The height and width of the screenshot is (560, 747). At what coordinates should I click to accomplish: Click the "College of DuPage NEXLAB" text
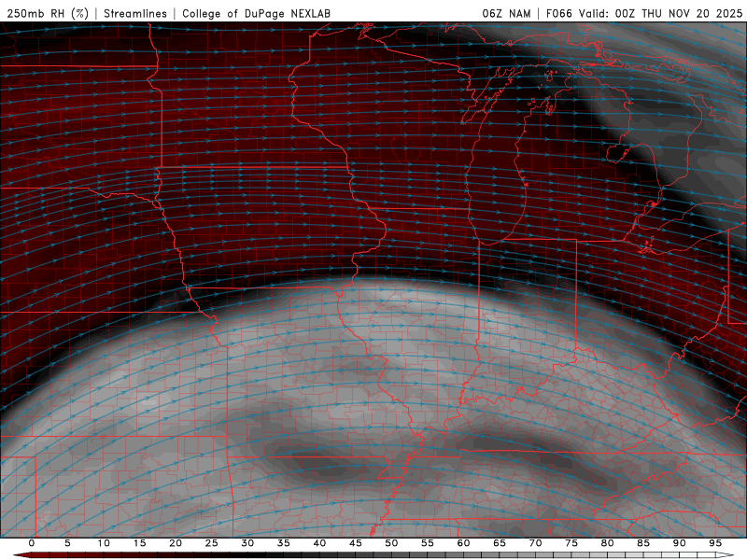(256, 13)
